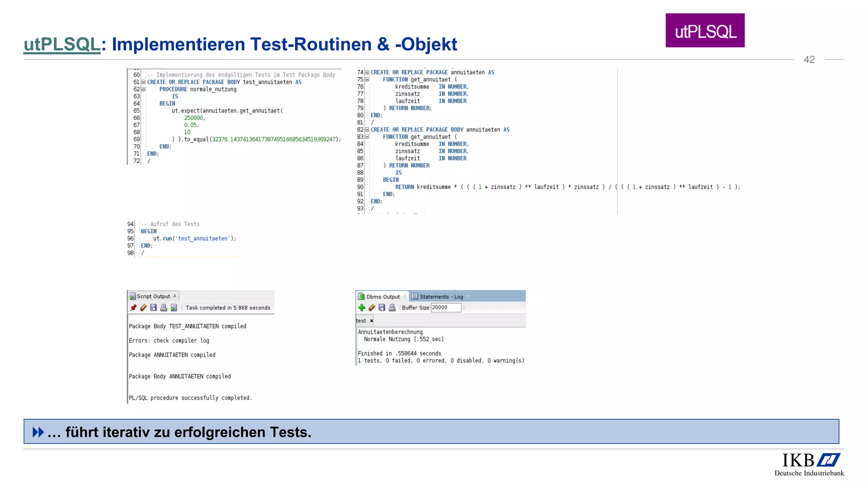
Task: Click the utPLSQL purple logo
Action: coord(705,30)
